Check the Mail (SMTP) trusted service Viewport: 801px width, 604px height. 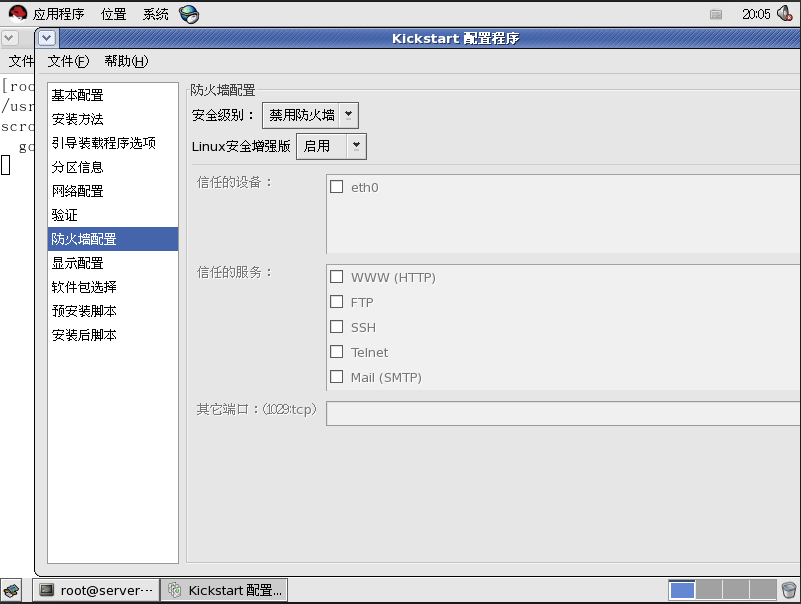(337, 377)
